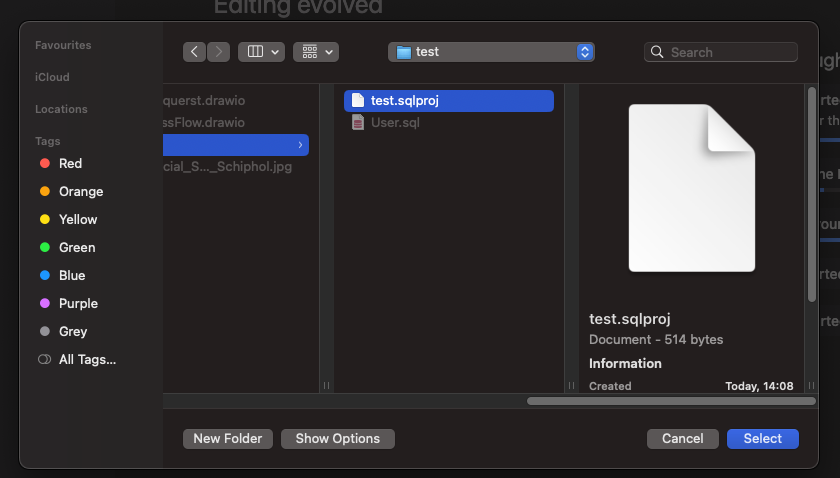This screenshot has height=478, width=840.
Task: Click the New Folder button
Action: point(228,438)
